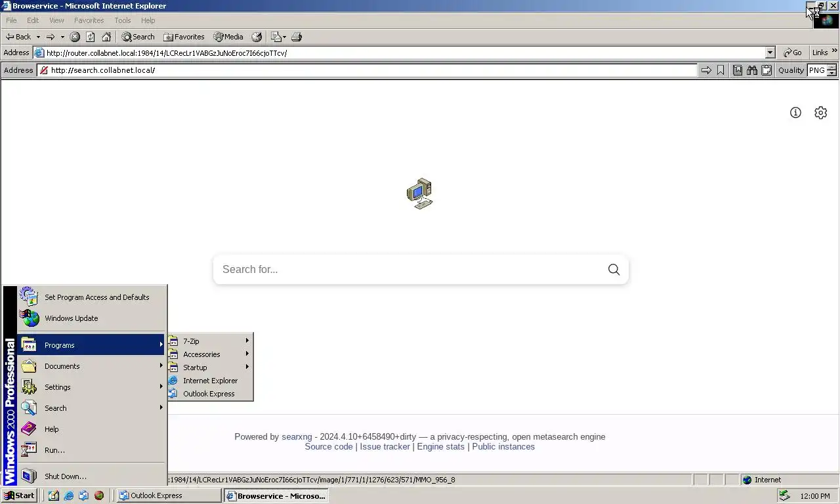This screenshot has height=504, width=840.
Task: Open the Public instances link
Action: tap(503, 446)
